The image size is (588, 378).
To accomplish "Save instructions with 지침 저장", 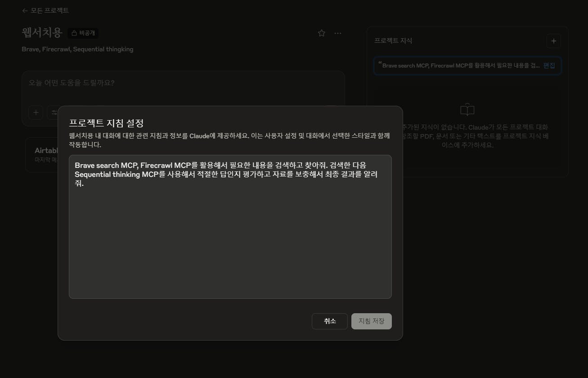I will click(372, 321).
